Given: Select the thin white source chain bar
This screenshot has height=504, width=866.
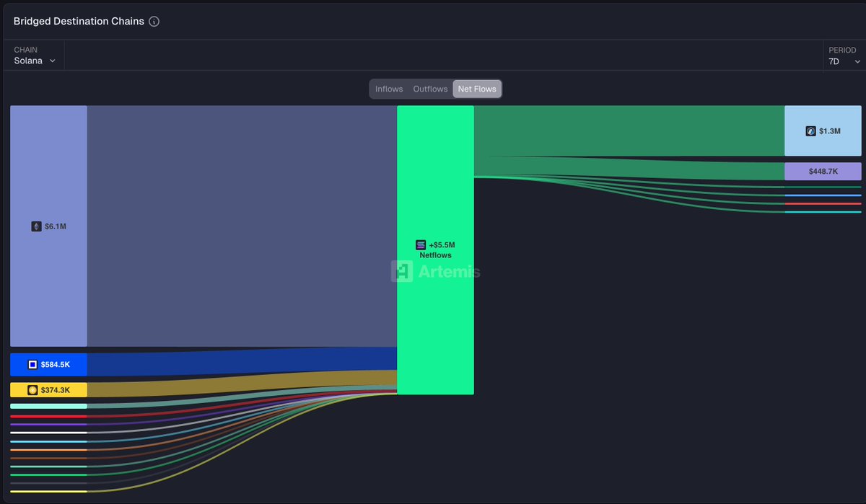Looking at the screenshot, I should click(48, 433).
